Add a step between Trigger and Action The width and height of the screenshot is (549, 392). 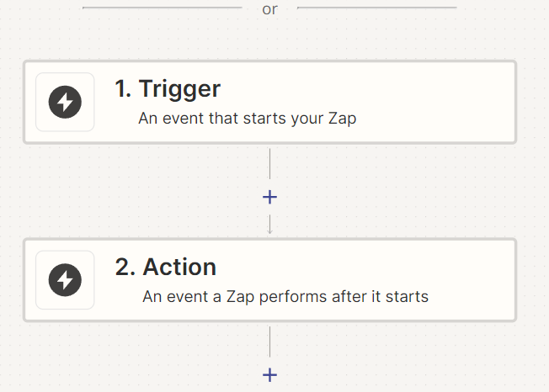point(269,198)
